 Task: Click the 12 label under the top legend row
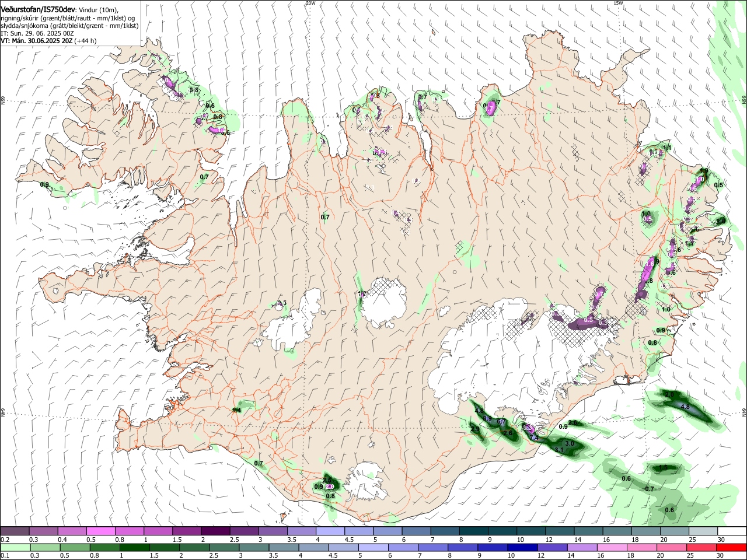point(549,540)
